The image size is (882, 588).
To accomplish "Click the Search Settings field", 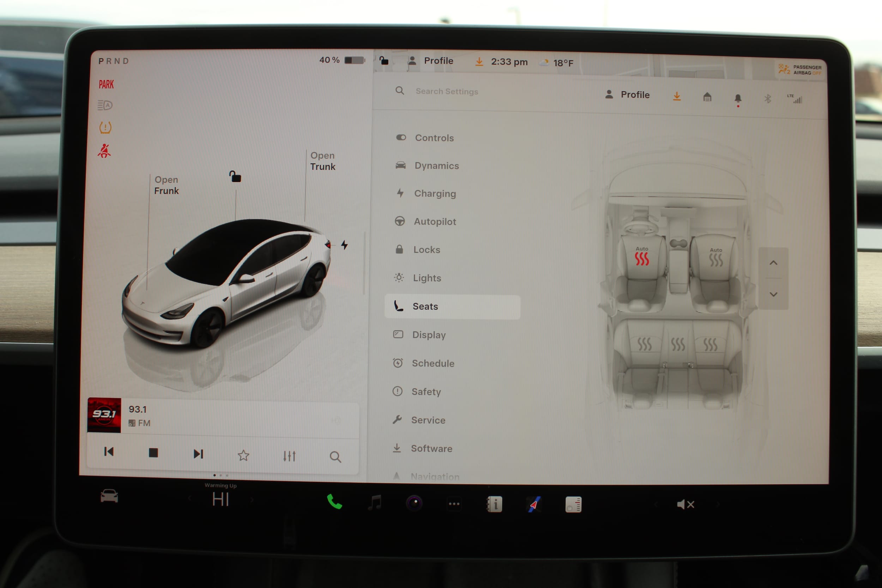I will 446,91.
